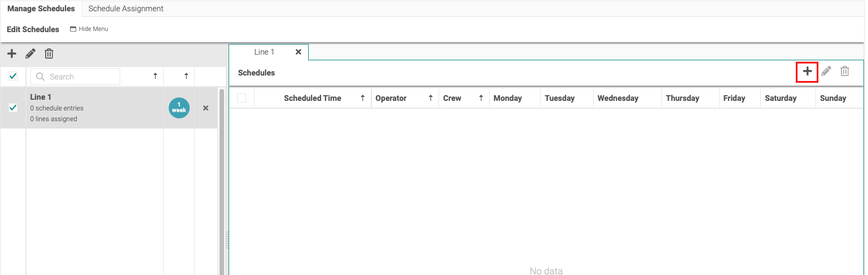The image size is (868, 275).
Task: Select the Line 1 schedule row
Action: pos(90,108)
